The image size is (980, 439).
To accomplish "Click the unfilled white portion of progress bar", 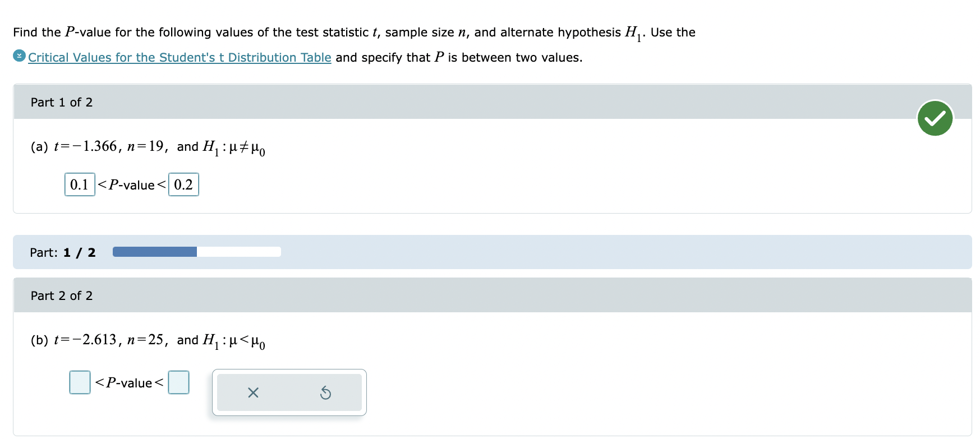I will coord(239,252).
